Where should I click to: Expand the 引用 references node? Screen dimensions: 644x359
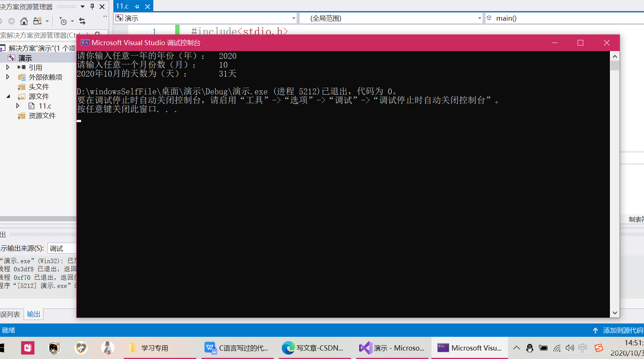[x=8, y=67]
